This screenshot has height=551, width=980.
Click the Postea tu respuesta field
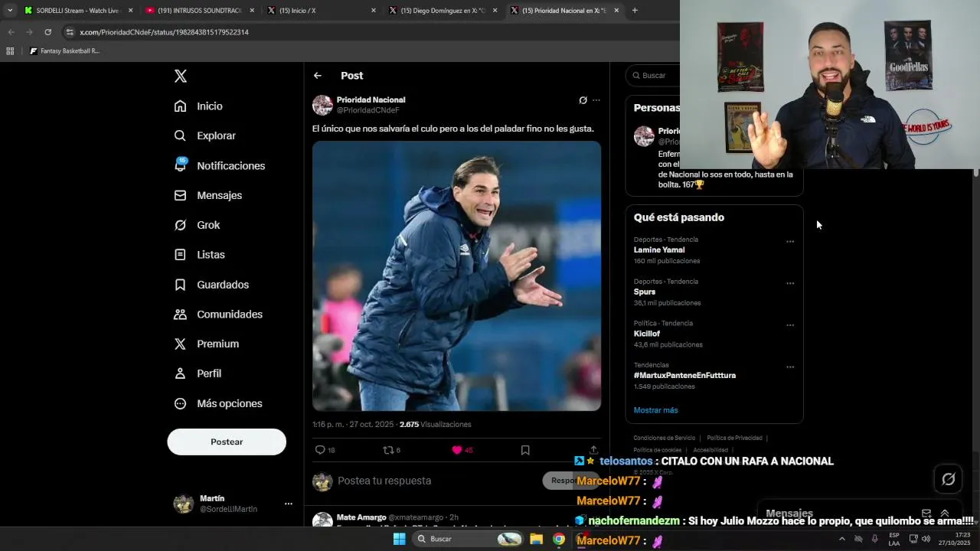tap(384, 481)
